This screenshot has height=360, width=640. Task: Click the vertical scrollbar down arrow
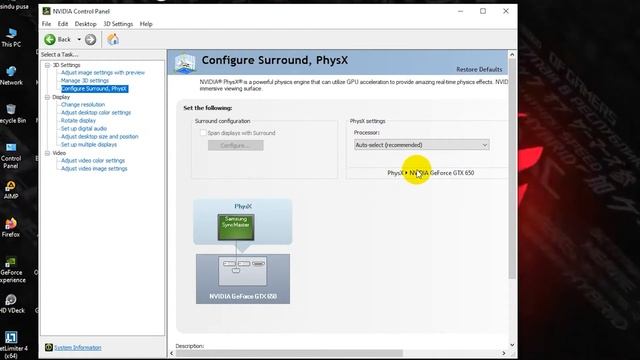[x=512, y=345]
